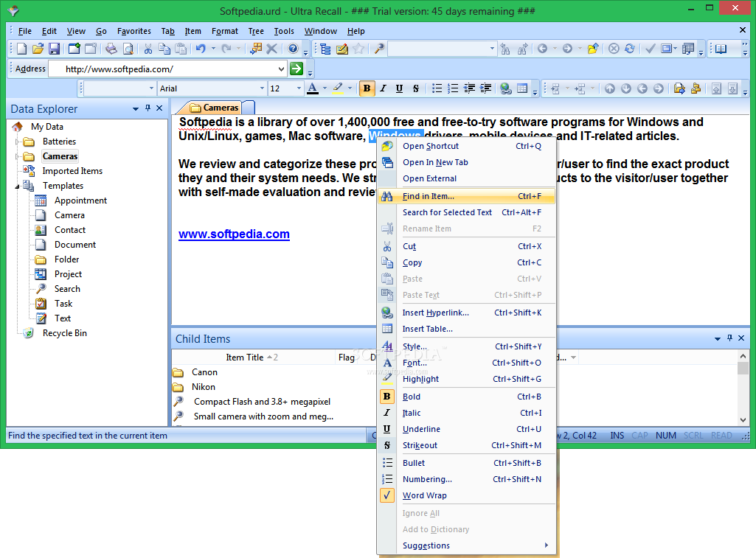Open Data Explorer panel menu arrow
This screenshot has width=756, height=558.
click(136, 109)
